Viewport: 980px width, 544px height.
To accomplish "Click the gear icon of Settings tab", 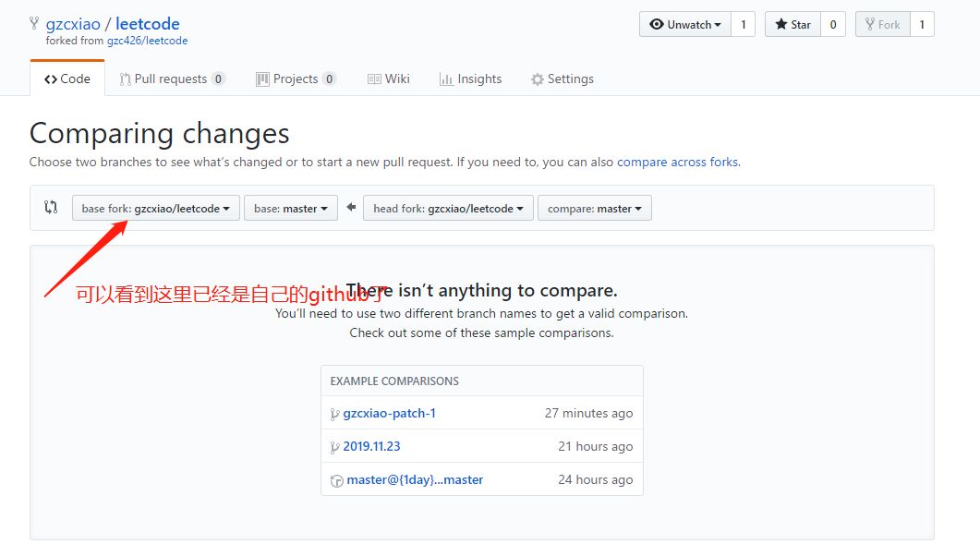I will pyautogui.click(x=537, y=79).
